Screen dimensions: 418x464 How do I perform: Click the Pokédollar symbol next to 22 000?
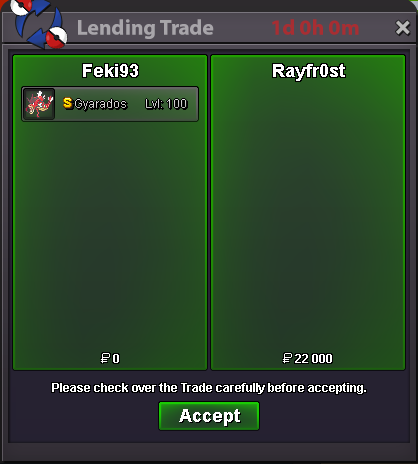(287, 359)
